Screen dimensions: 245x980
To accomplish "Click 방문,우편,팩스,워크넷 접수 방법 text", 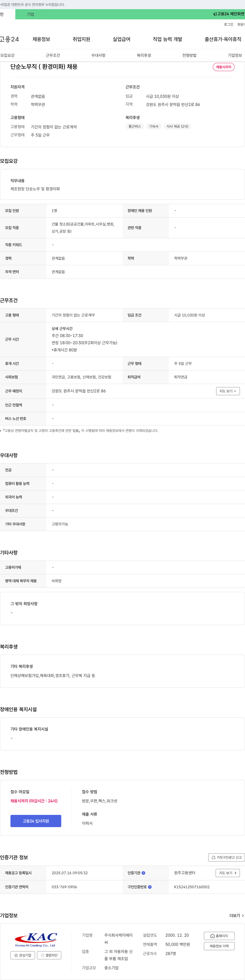I will pyautogui.click(x=100, y=801).
